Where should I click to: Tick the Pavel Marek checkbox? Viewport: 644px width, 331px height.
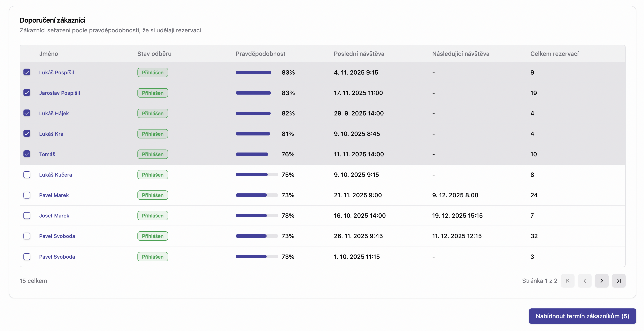pos(27,195)
